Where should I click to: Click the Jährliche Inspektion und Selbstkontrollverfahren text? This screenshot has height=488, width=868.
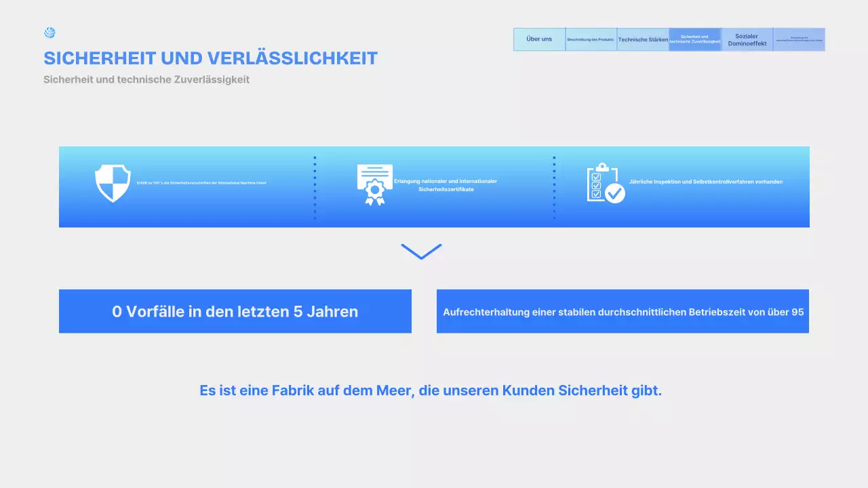click(706, 182)
